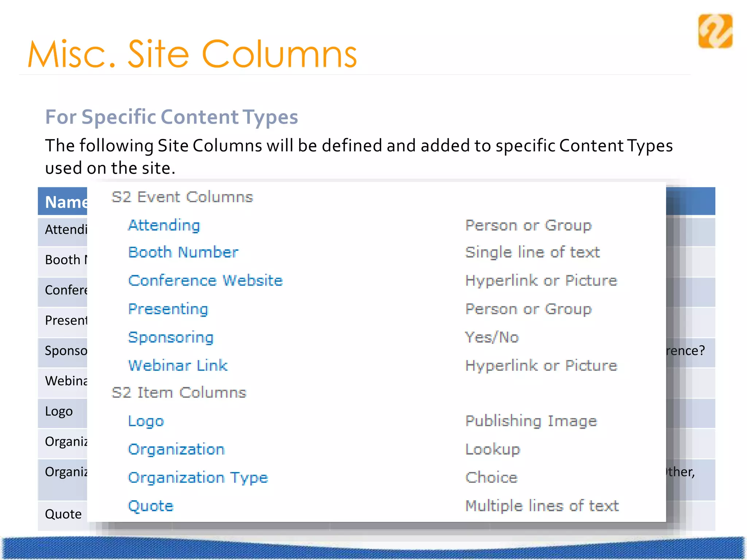Click the Yes/No type label for Sponsoring
The image size is (747, 560).
pos(492,337)
